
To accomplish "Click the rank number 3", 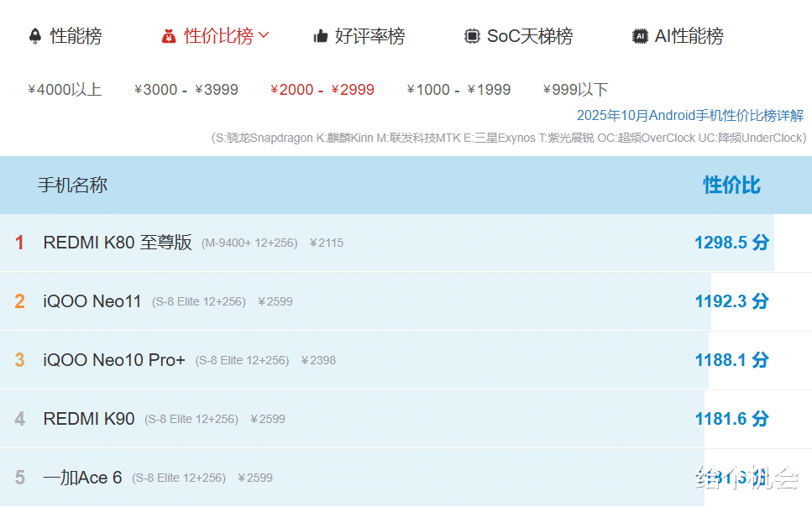I will click(x=19, y=360).
